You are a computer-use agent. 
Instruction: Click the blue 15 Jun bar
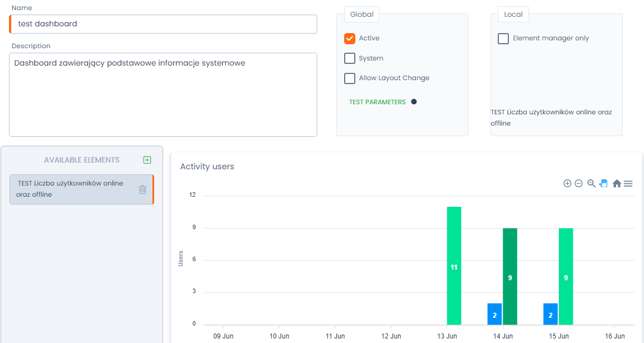tap(550, 314)
